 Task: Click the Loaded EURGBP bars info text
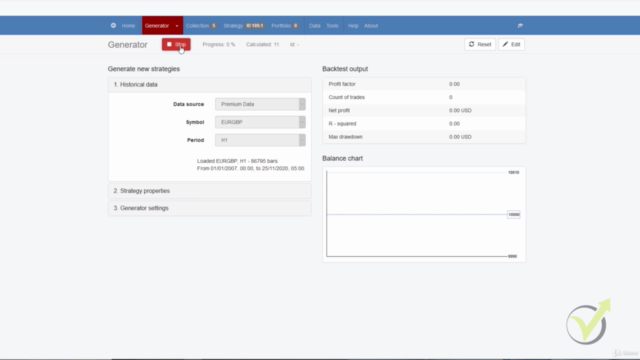[251, 164]
